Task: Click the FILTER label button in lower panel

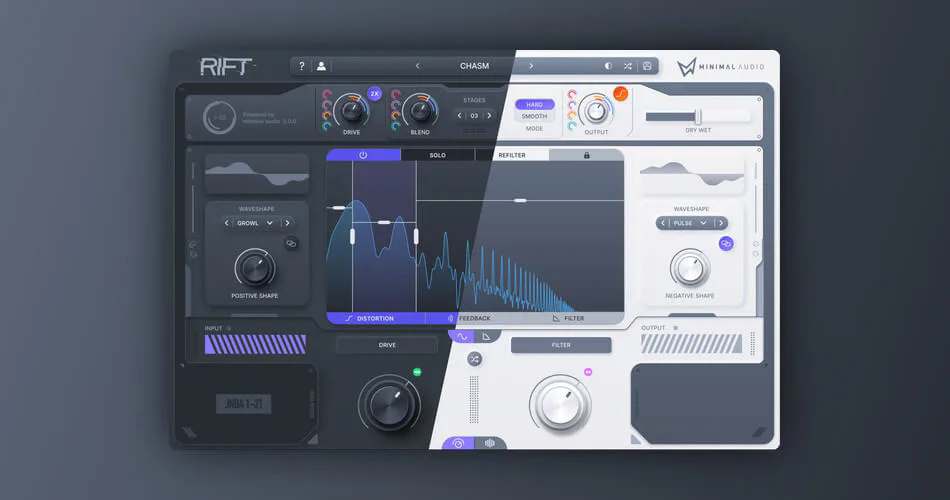Action: 561,345
